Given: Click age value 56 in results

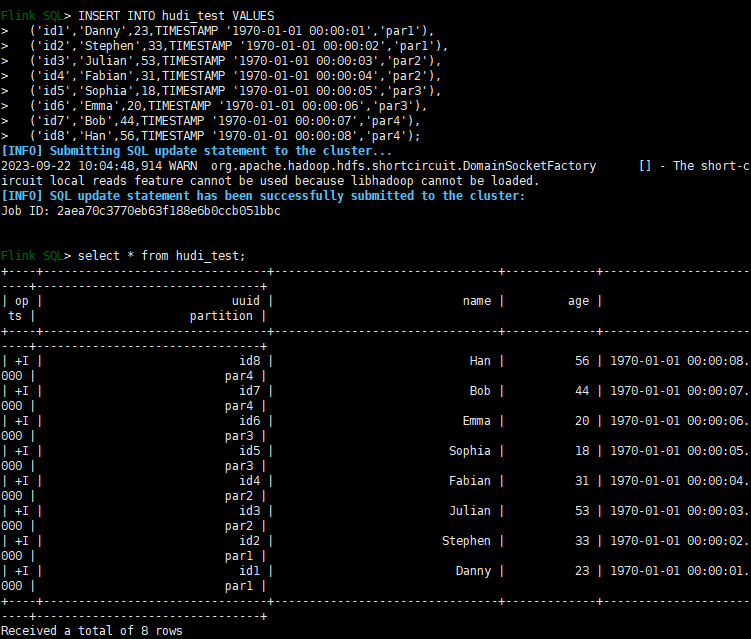Looking at the screenshot, I should (582, 361).
